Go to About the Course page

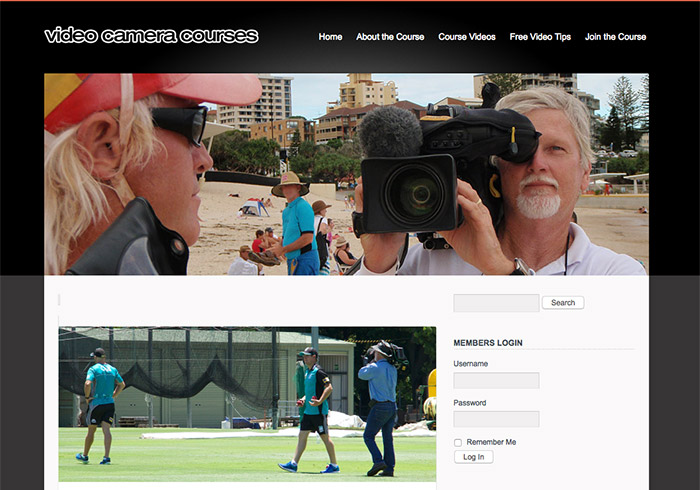tap(390, 37)
